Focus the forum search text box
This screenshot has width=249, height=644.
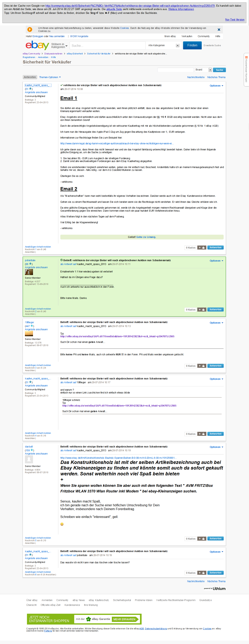(176, 70)
